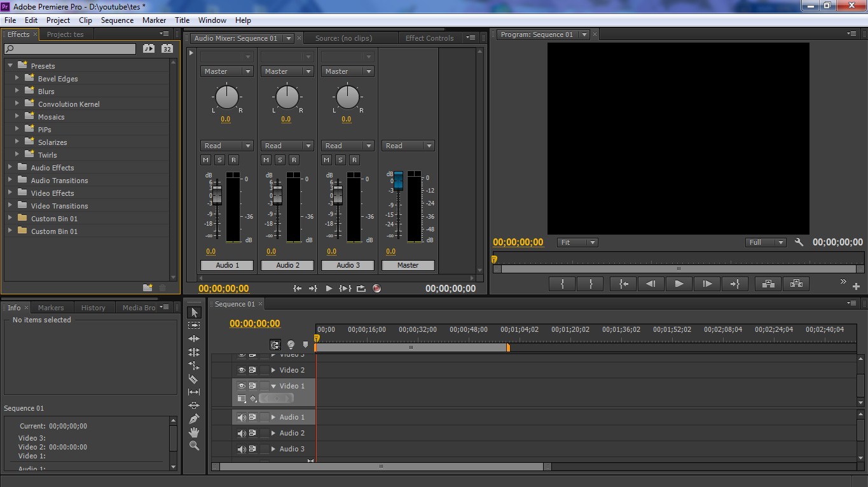Click the Mark Out button in the Program monitor

pyautogui.click(x=589, y=284)
